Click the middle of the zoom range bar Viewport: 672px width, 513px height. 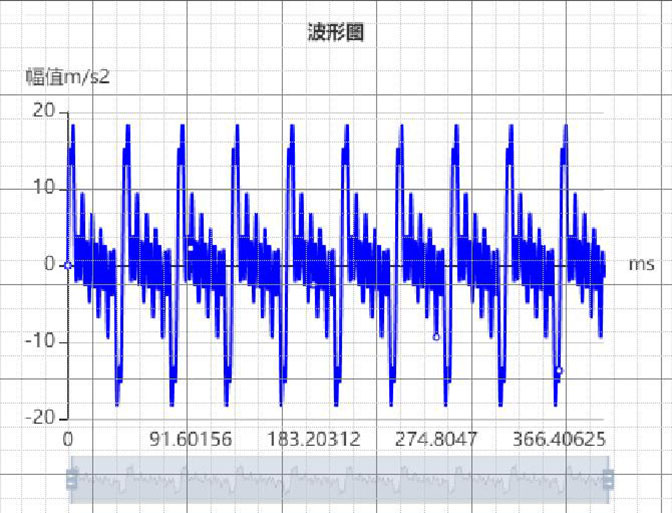point(339,481)
